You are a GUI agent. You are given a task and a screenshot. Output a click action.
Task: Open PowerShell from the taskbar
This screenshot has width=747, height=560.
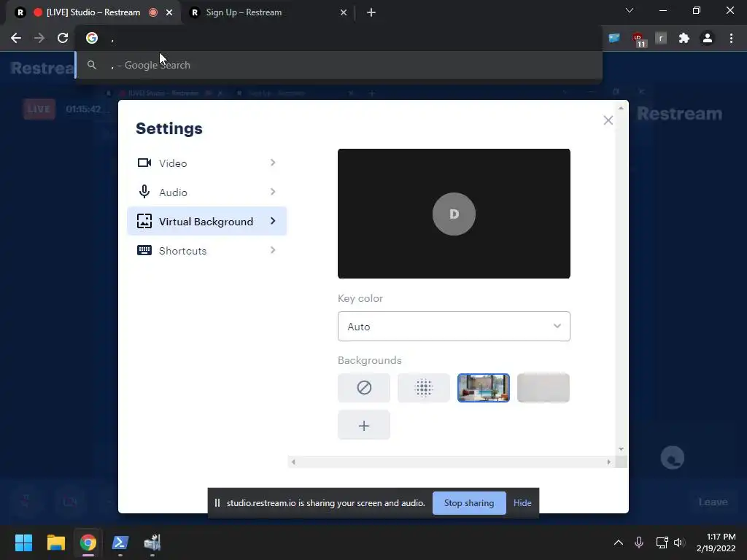tap(120, 542)
